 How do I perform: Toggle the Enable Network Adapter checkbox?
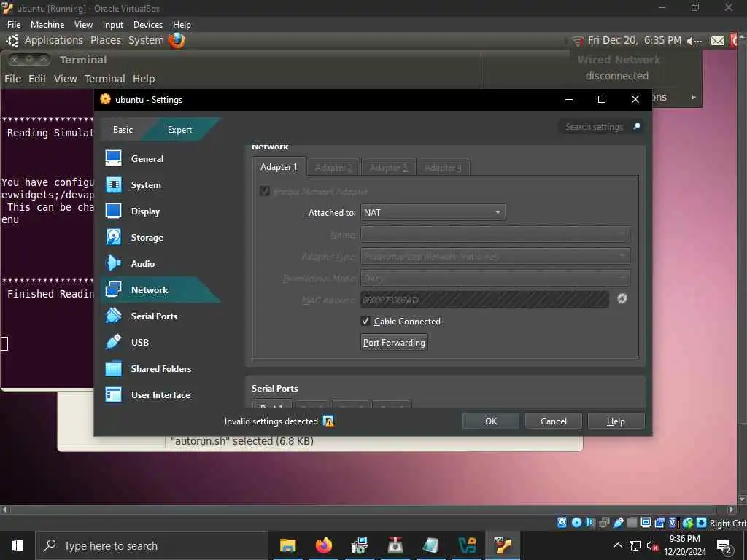265,191
